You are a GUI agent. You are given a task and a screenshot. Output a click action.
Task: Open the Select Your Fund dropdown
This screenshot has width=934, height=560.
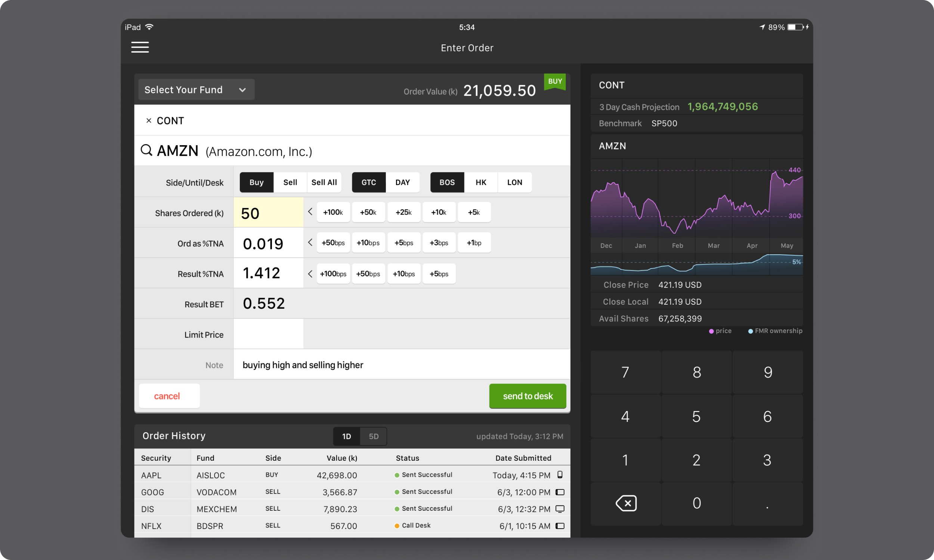[x=196, y=90]
